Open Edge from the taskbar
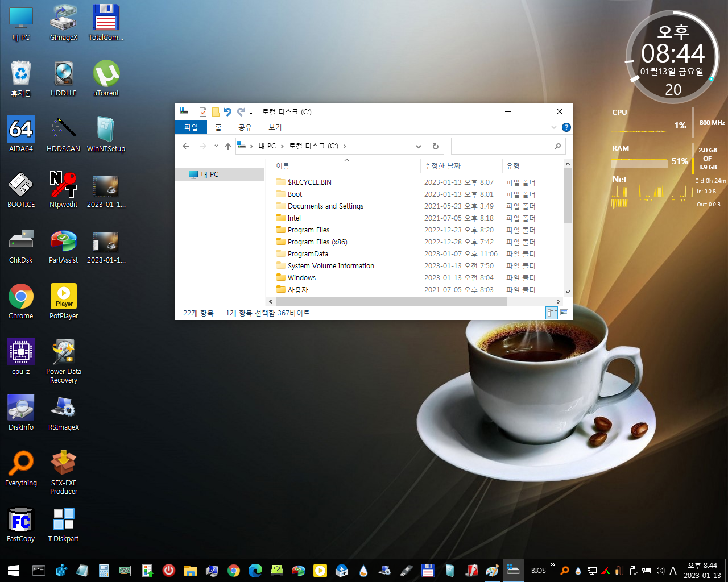The height and width of the screenshot is (582, 728). pyautogui.click(x=255, y=571)
